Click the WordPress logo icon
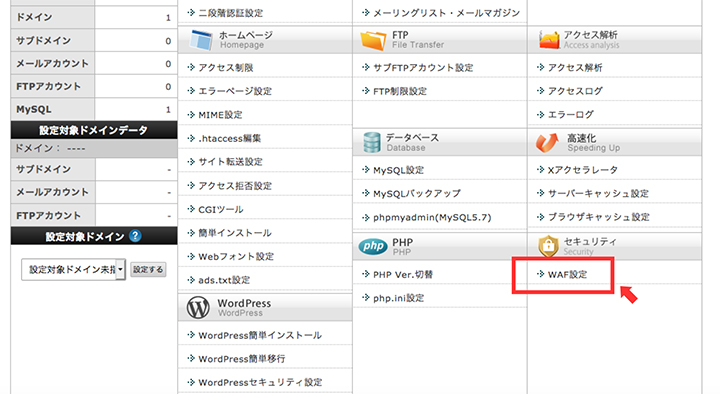 (x=198, y=308)
